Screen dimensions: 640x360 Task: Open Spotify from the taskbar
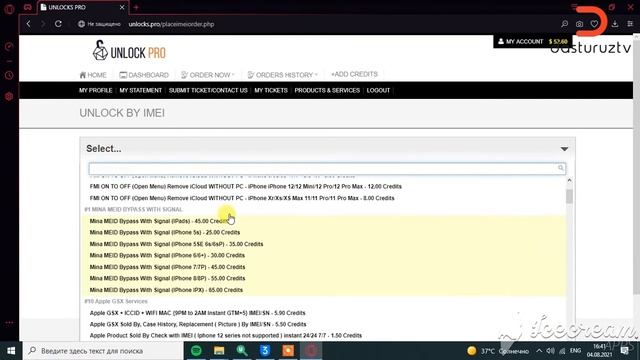196,351
